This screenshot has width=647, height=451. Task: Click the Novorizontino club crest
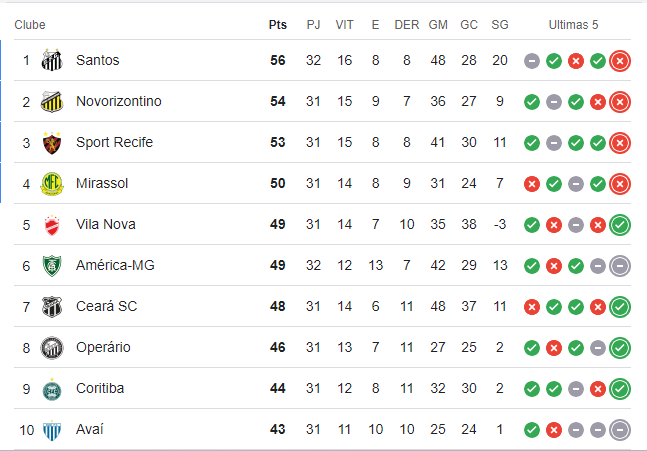pos(52,102)
